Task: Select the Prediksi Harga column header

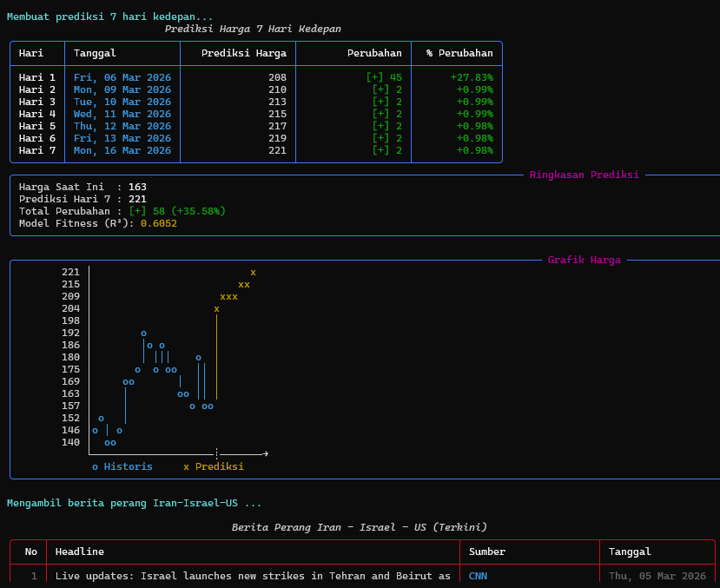Action: point(243,53)
